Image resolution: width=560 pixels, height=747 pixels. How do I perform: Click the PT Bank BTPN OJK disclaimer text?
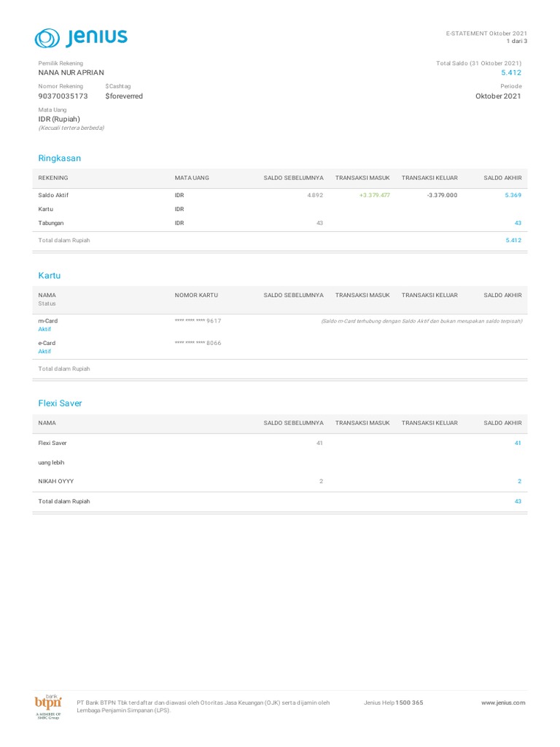click(x=203, y=706)
